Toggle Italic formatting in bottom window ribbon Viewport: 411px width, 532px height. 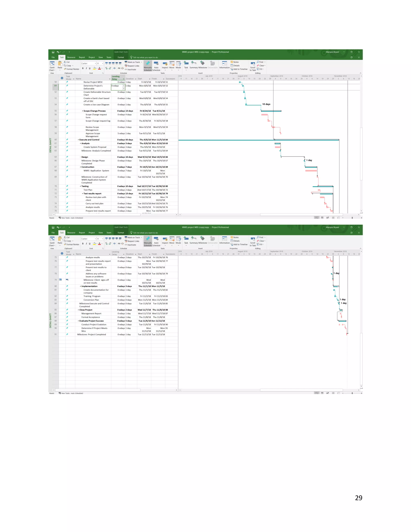[86, 244]
